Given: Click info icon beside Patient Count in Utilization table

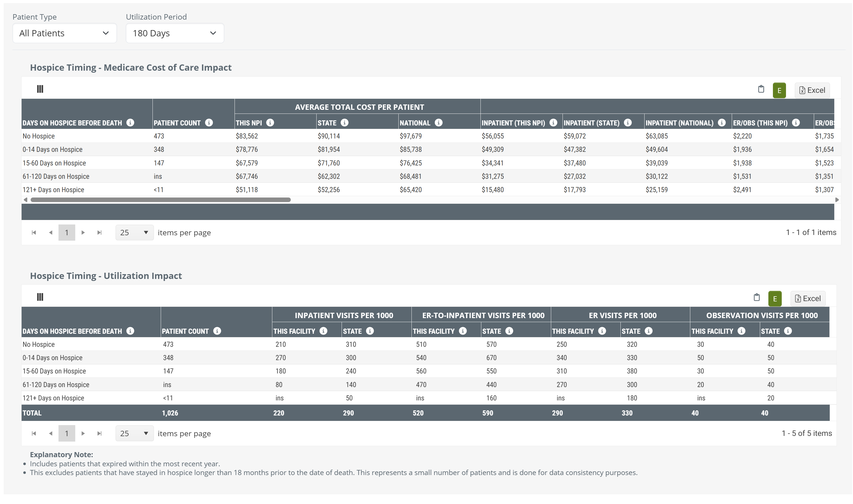Looking at the screenshot, I should click(217, 331).
